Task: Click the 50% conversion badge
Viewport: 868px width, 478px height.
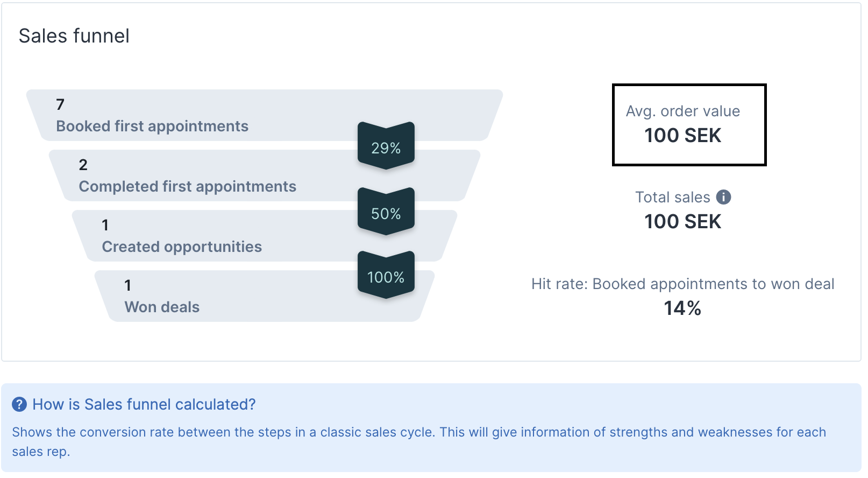Action: 386,212
